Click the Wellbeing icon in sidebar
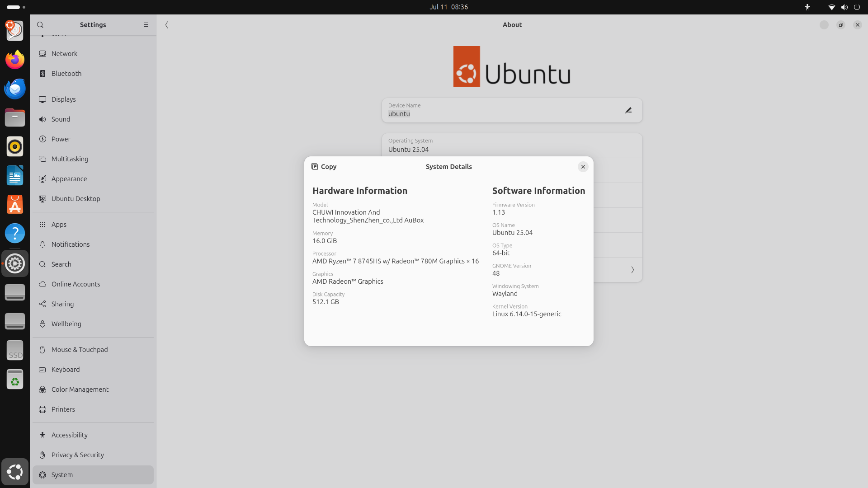Viewport: 868px width, 488px height. click(42, 324)
